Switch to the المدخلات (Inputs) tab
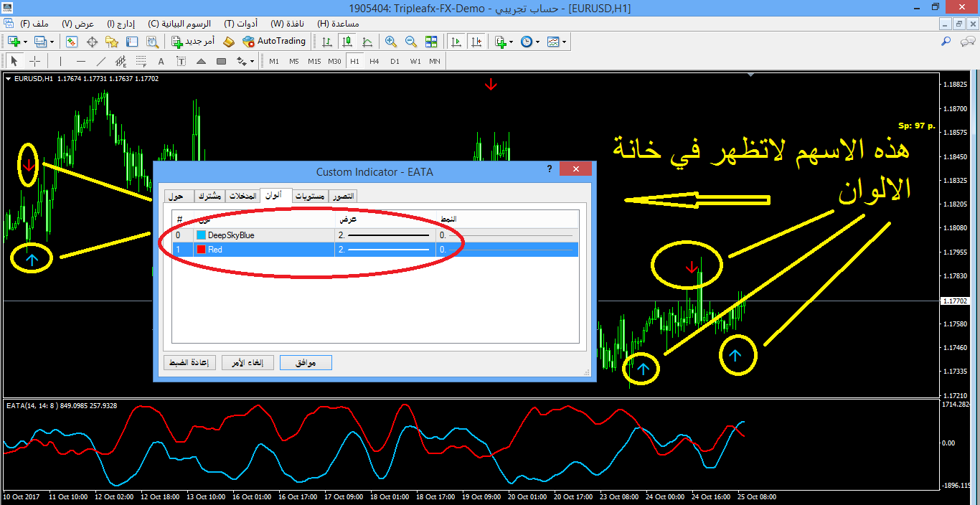Image resolution: width=980 pixels, height=505 pixels. coord(242,196)
